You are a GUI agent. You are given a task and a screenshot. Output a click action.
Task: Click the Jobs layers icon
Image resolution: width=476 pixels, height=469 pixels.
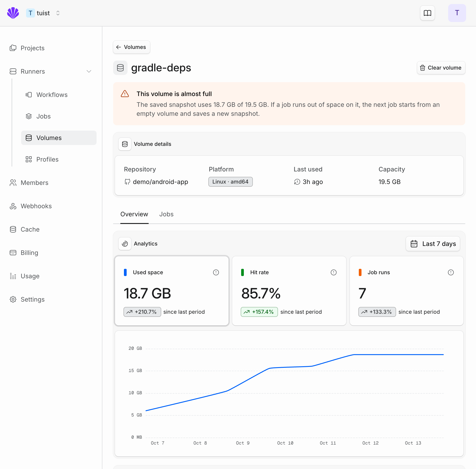point(29,116)
